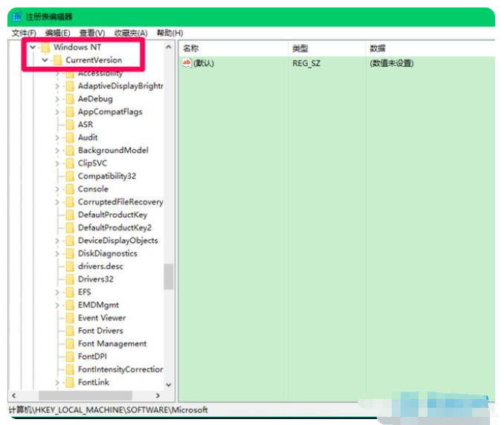This screenshot has width=504, height=425.
Task: Click the Registry Editor title bar icon
Action: 17,16
